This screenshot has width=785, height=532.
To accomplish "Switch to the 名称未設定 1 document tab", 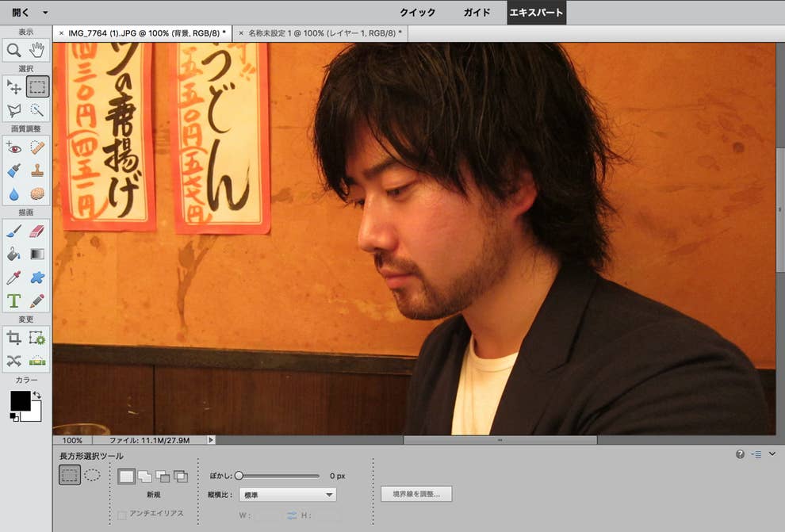I will click(324, 33).
